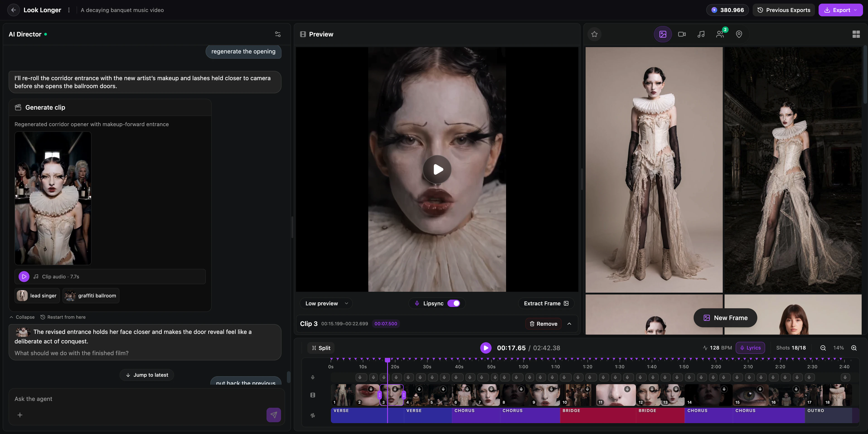Screen dimensions: 868x434
Task: Select timeline clip 11 close-up nose
Action: [x=616, y=395]
